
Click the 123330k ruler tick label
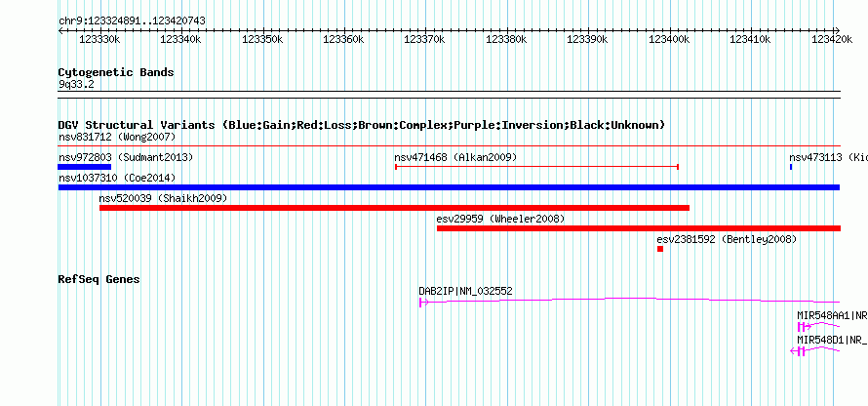point(99,40)
